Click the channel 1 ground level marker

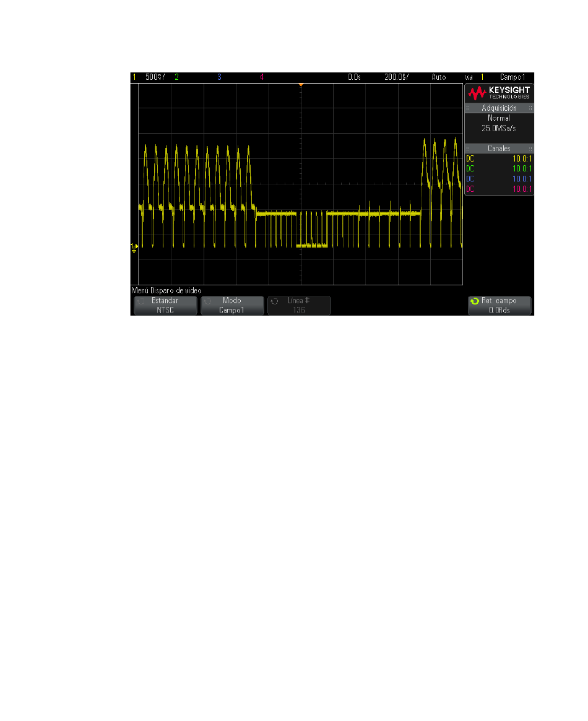point(134,248)
